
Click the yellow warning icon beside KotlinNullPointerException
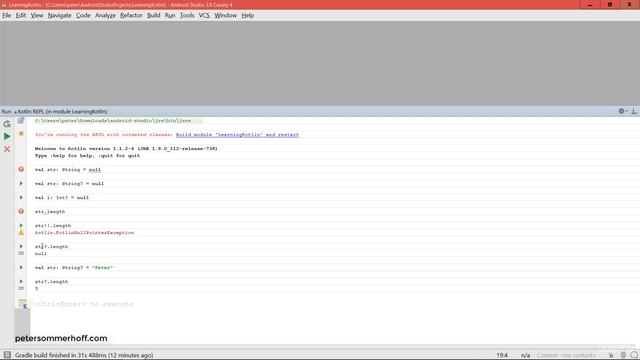[x=21, y=232]
